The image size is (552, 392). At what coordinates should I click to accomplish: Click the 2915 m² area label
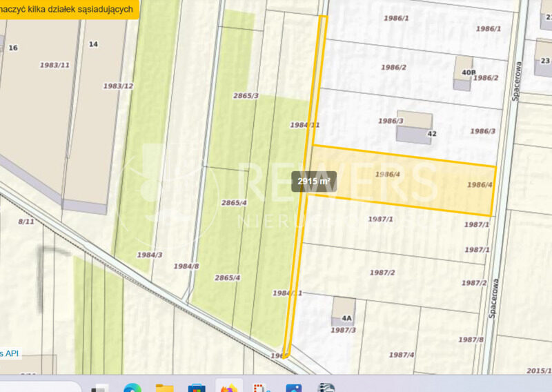click(314, 182)
